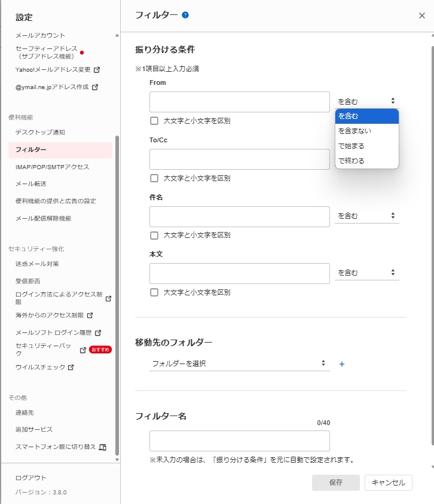This screenshot has height=504, width=434.
Task: Open the フォルダーを選択 dropdown
Action: [x=239, y=364]
